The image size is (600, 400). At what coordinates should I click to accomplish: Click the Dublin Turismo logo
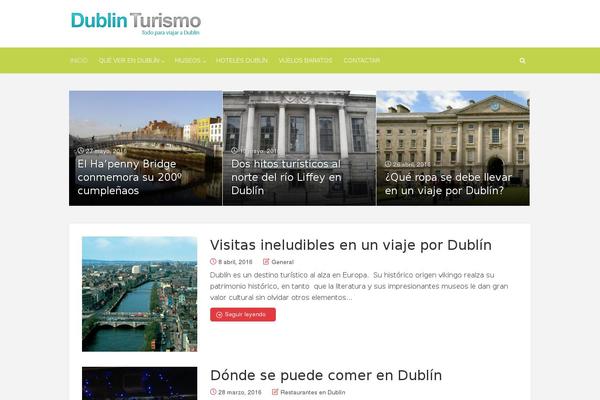(136, 24)
